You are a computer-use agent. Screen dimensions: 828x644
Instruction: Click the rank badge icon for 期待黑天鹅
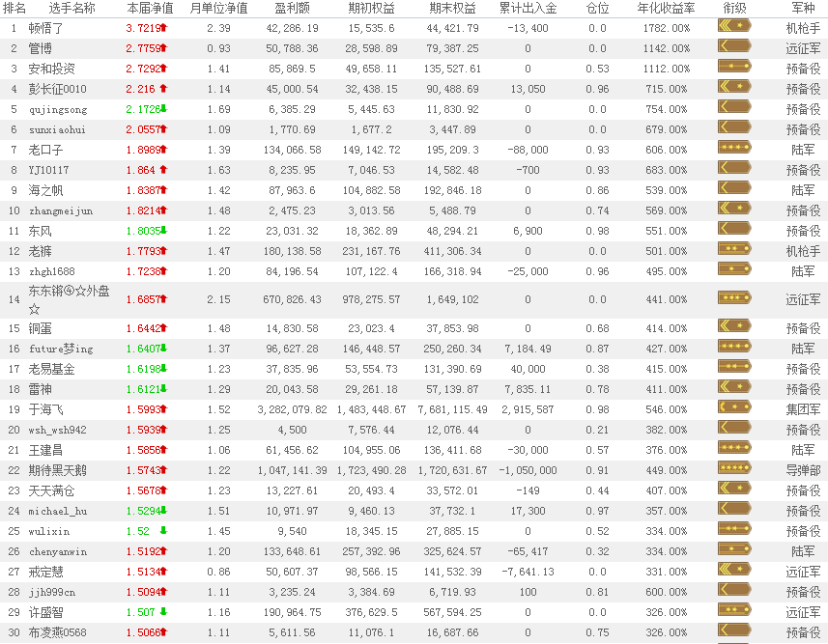tap(734, 468)
